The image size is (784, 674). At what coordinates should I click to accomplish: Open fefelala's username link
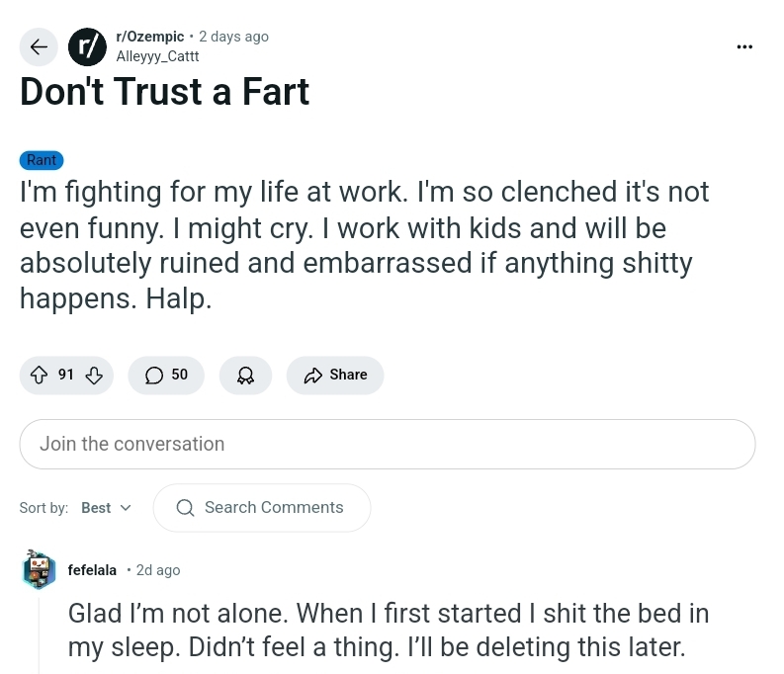(92, 570)
